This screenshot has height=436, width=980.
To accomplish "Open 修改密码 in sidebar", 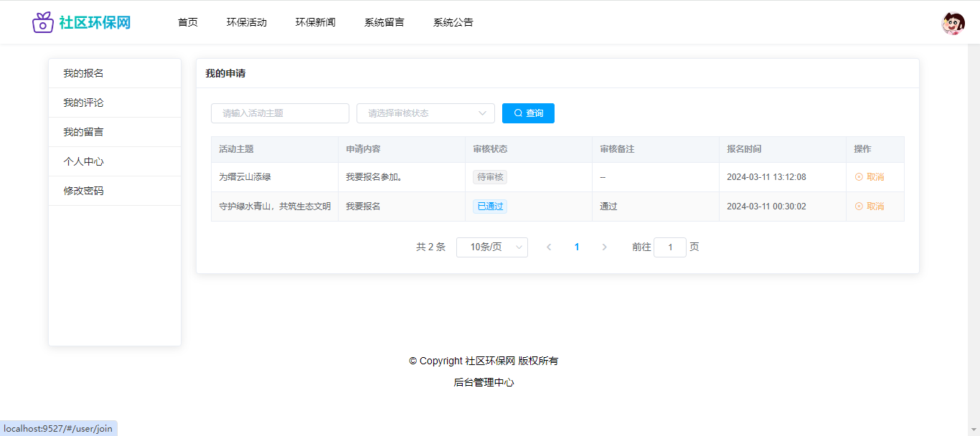I will click(x=83, y=191).
